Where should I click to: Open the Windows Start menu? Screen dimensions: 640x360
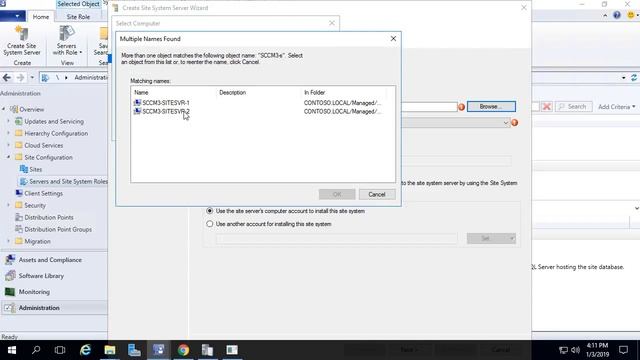[12, 350]
